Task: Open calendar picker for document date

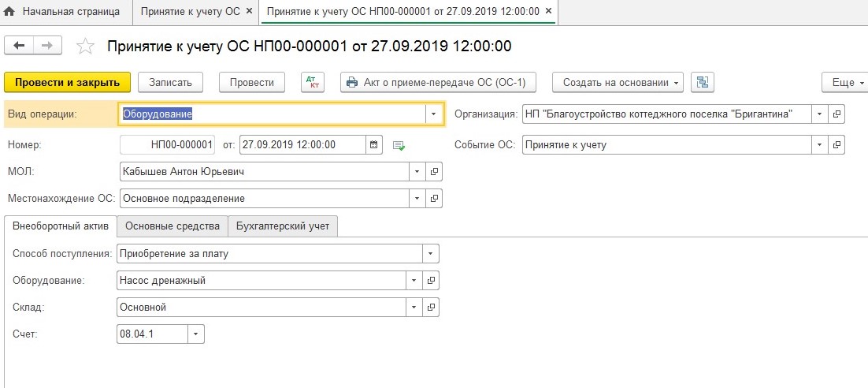Action: click(x=375, y=145)
